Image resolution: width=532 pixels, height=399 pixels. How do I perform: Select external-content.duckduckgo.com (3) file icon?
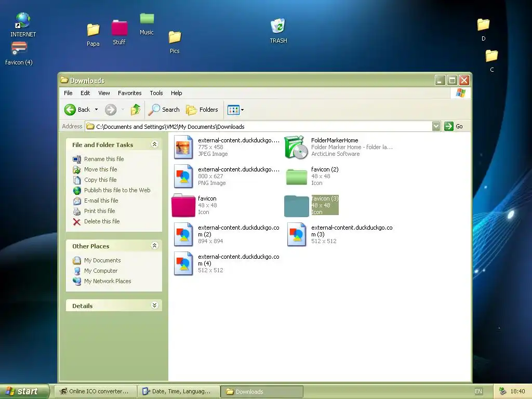[296, 234]
